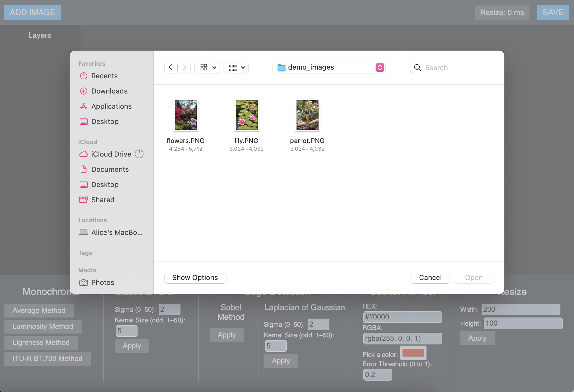Open Recents in the Favorites sidebar
The image size is (574, 392).
(104, 76)
